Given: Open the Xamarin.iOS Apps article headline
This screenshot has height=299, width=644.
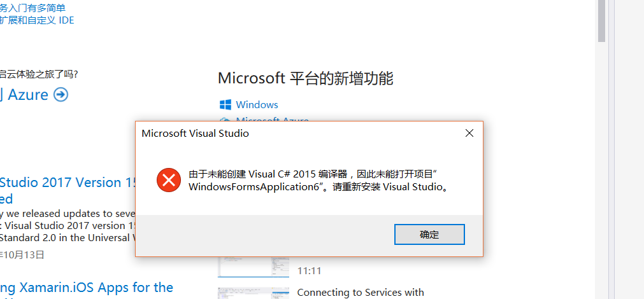Looking at the screenshot, I should coord(86,288).
